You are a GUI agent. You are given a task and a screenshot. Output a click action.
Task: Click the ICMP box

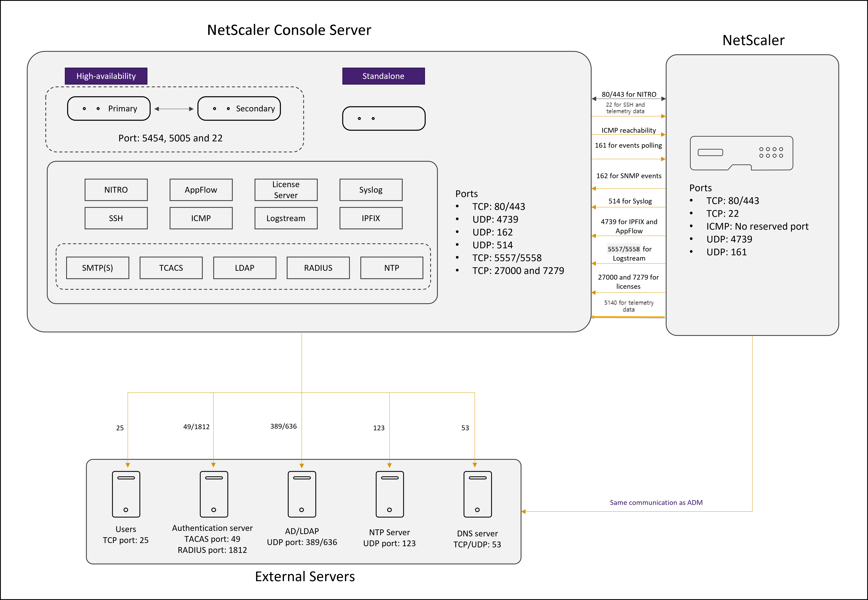(x=201, y=218)
